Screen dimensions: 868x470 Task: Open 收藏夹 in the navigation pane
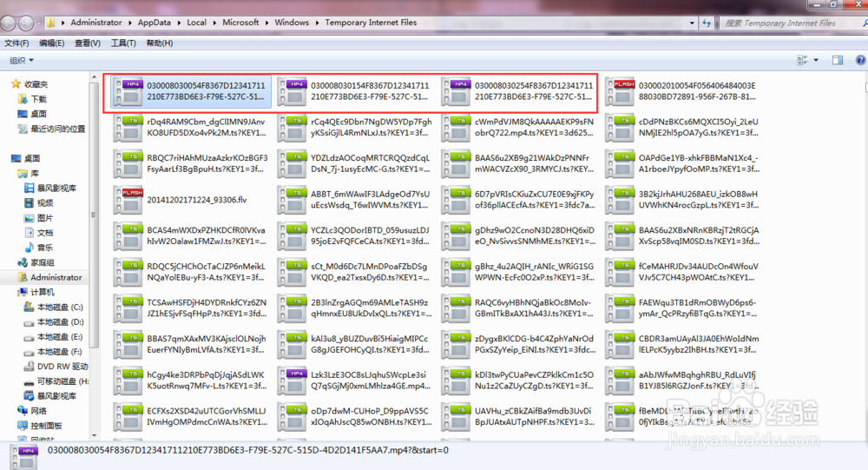[31, 84]
